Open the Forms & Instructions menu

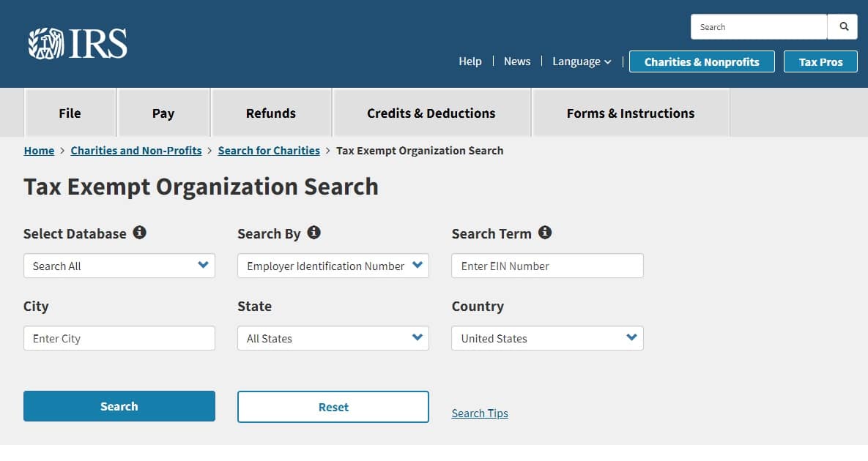point(630,113)
